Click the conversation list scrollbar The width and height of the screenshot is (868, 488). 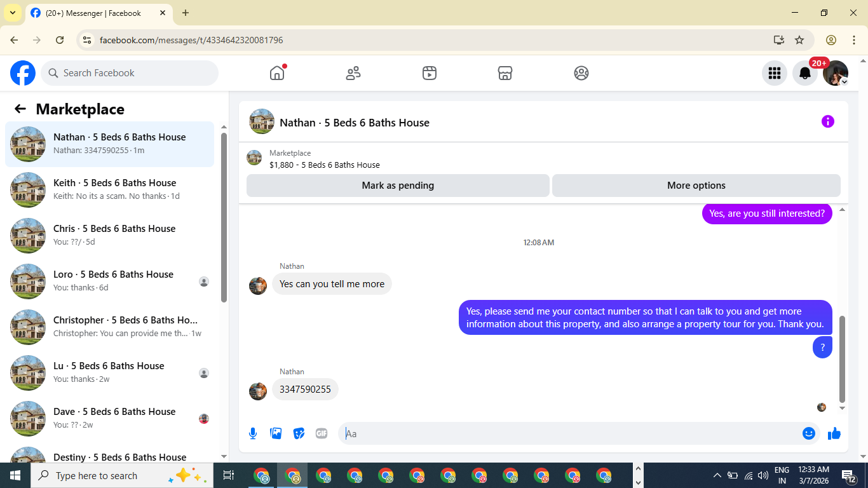tap(224, 216)
